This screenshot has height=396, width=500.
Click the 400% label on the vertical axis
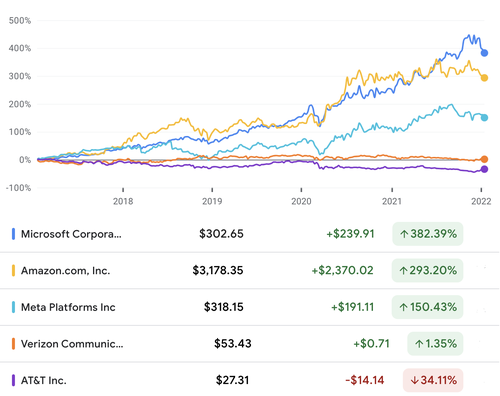click(20, 48)
